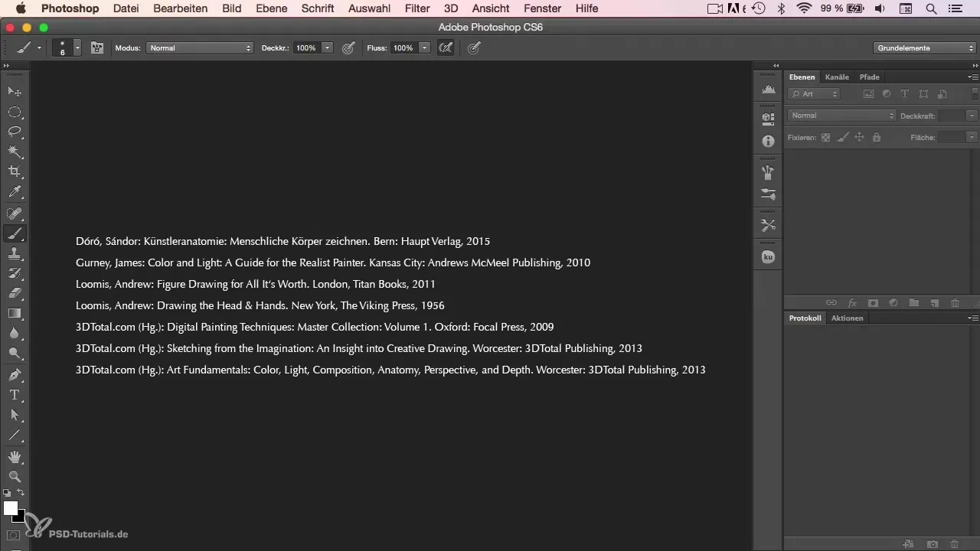Open the Fläche fill dropdown
This screenshot has height=551, width=980.
tap(972, 137)
